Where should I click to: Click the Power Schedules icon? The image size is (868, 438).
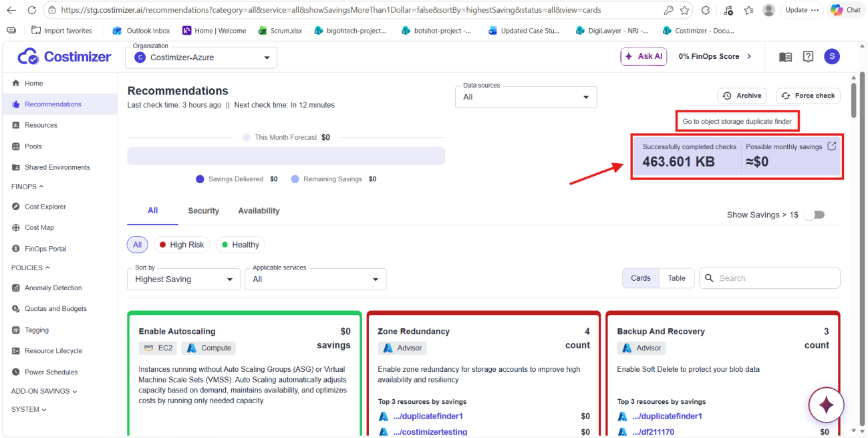coord(16,372)
